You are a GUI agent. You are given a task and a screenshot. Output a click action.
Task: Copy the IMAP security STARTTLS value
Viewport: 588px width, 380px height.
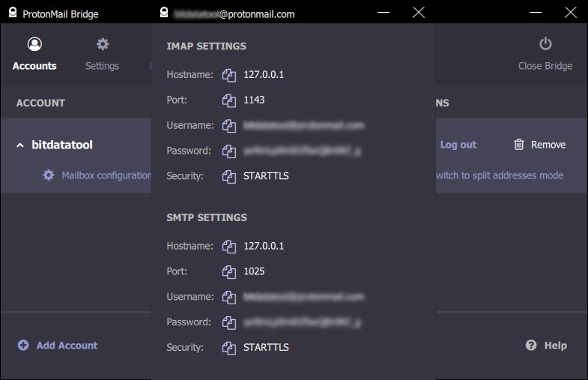pos(228,176)
